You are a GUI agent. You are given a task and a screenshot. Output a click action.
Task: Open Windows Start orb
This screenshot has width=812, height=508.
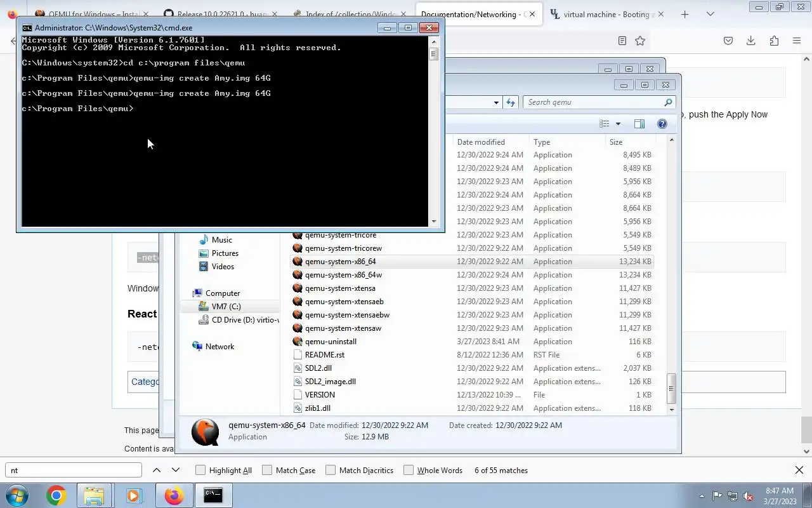pos(17,495)
